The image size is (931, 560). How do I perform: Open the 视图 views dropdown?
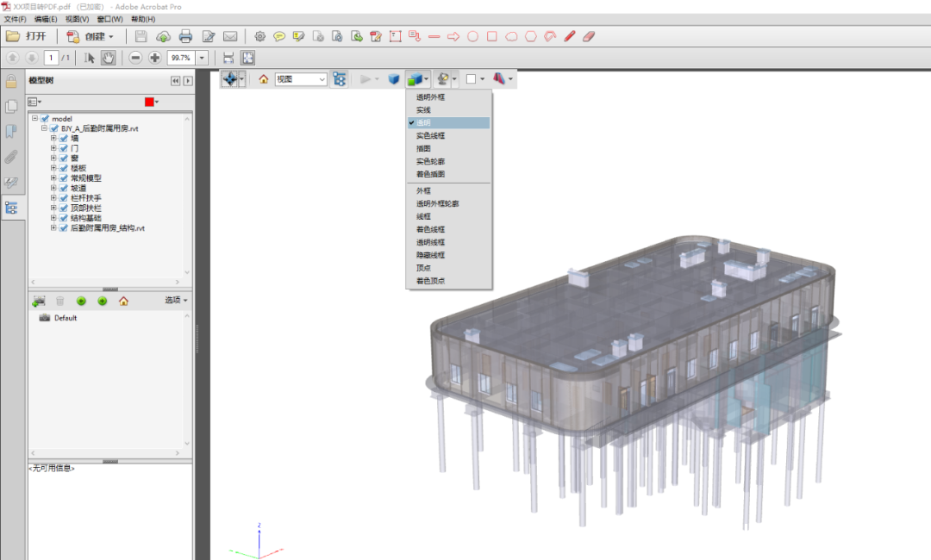(301, 79)
